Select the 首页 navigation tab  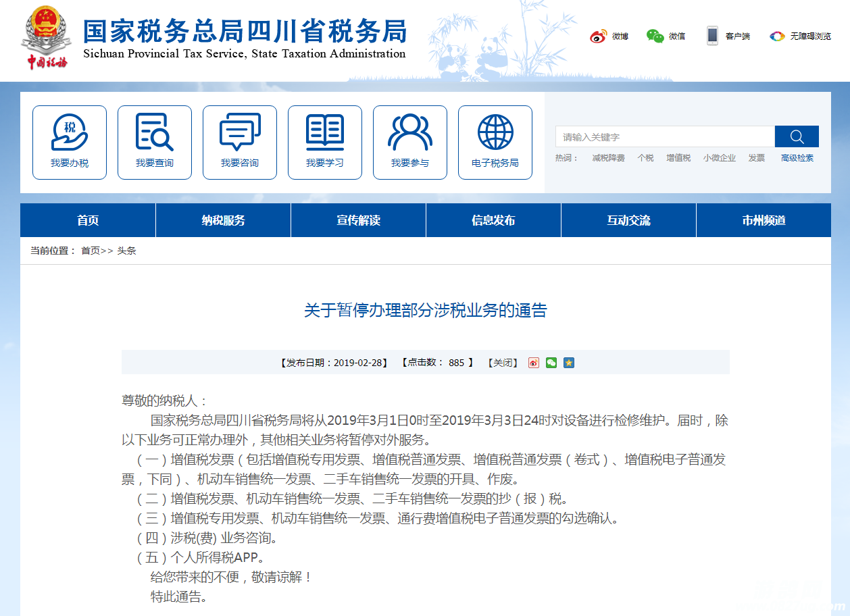click(x=88, y=220)
